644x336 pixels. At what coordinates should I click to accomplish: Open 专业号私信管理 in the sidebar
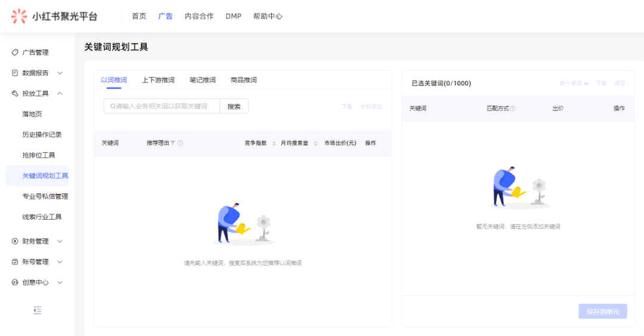pyautogui.click(x=45, y=196)
